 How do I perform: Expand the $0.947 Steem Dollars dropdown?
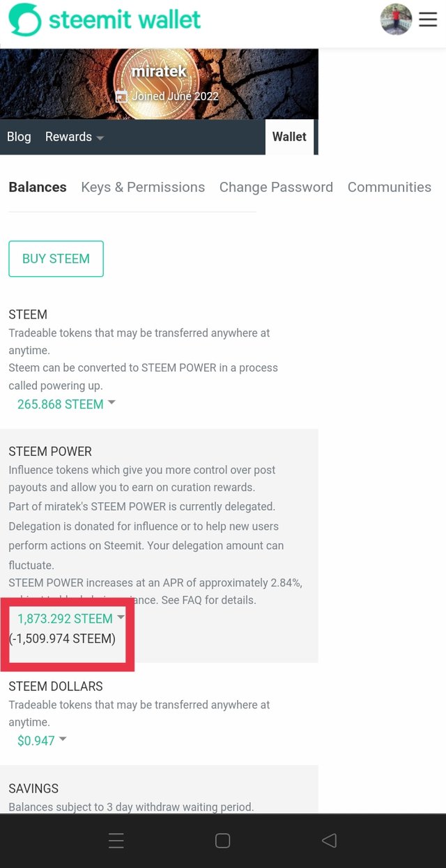[42, 740]
